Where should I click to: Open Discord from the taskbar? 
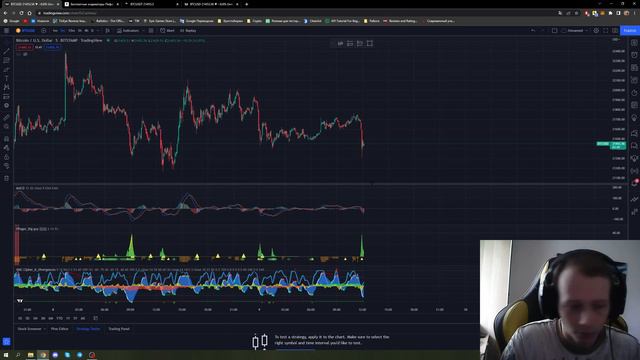coord(55,355)
